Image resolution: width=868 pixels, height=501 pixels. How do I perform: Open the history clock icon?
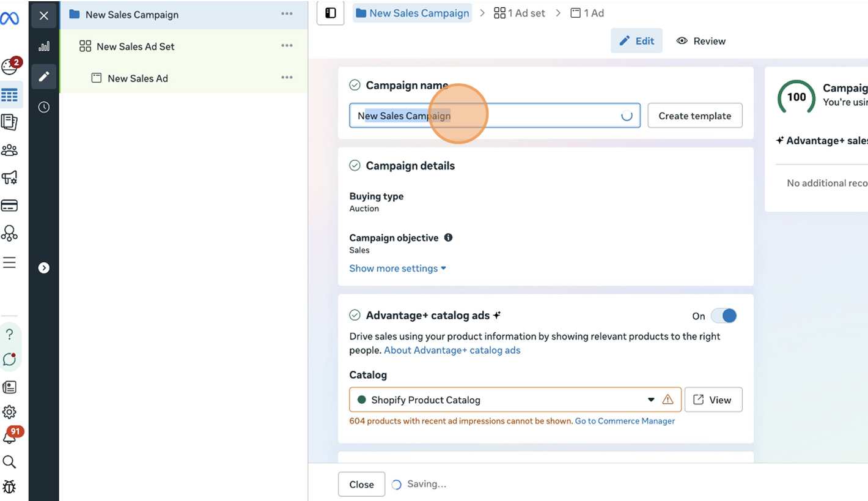[x=44, y=107]
